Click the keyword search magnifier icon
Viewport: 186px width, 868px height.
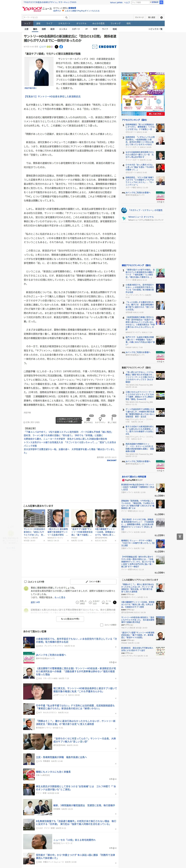pyautogui.click(x=66, y=18)
